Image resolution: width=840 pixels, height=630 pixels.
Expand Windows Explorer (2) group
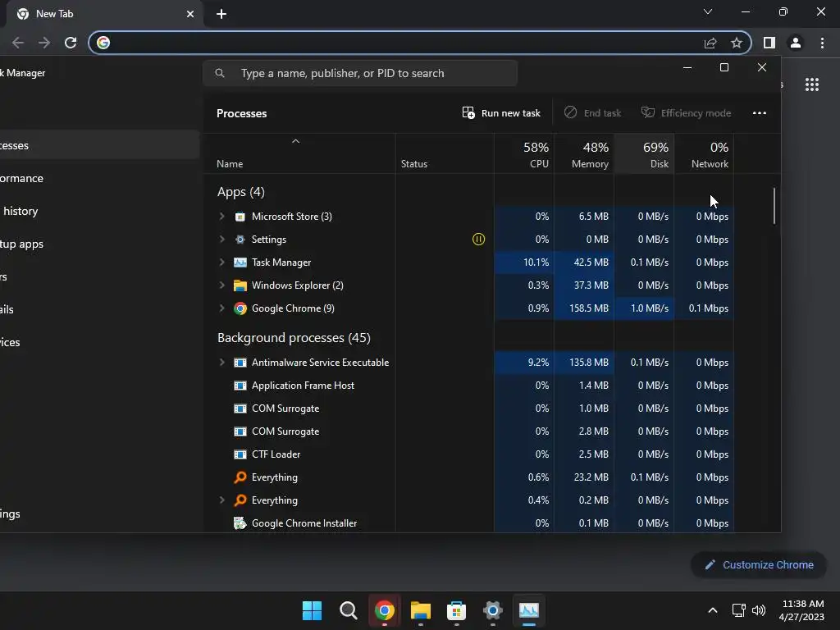point(221,285)
